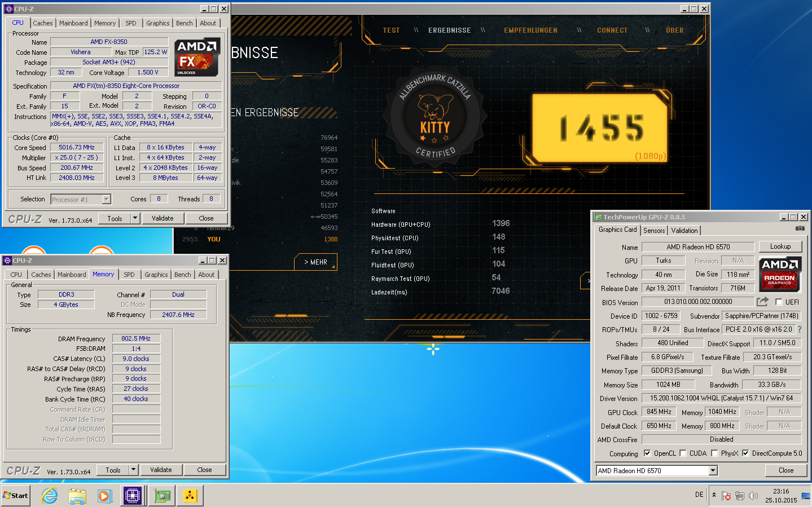Open the Processor #1 selection dropdown
The image size is (812, 507).
(x=106, y=199)
